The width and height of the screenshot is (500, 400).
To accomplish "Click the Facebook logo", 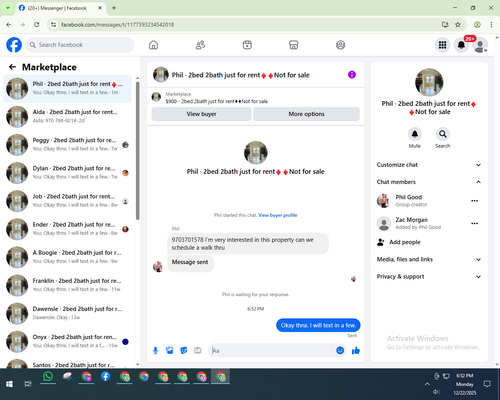I will [14, 45].
